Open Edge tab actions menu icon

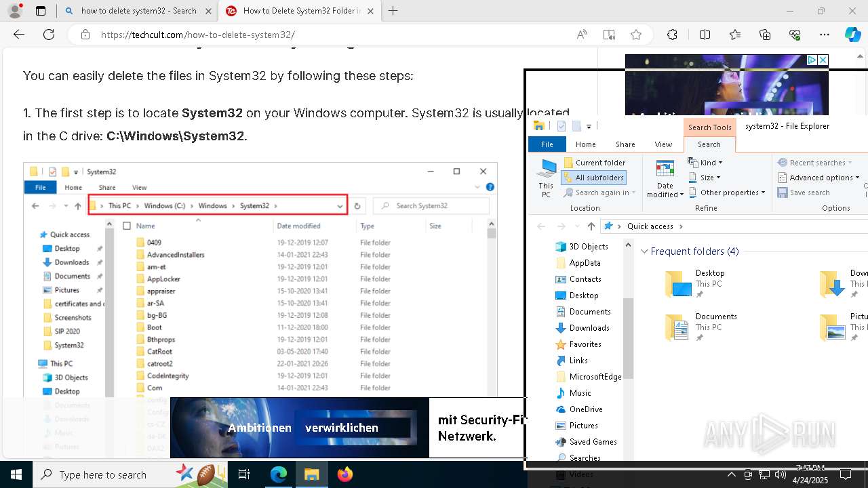(41, 11)
